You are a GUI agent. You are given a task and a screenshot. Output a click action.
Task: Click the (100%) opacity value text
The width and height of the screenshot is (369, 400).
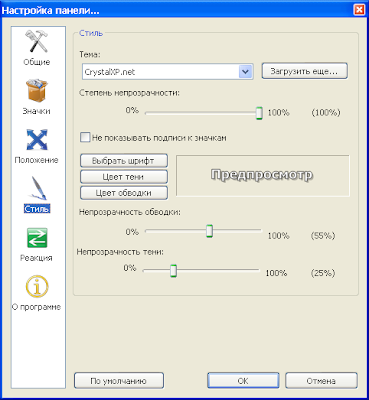(326, 113)
